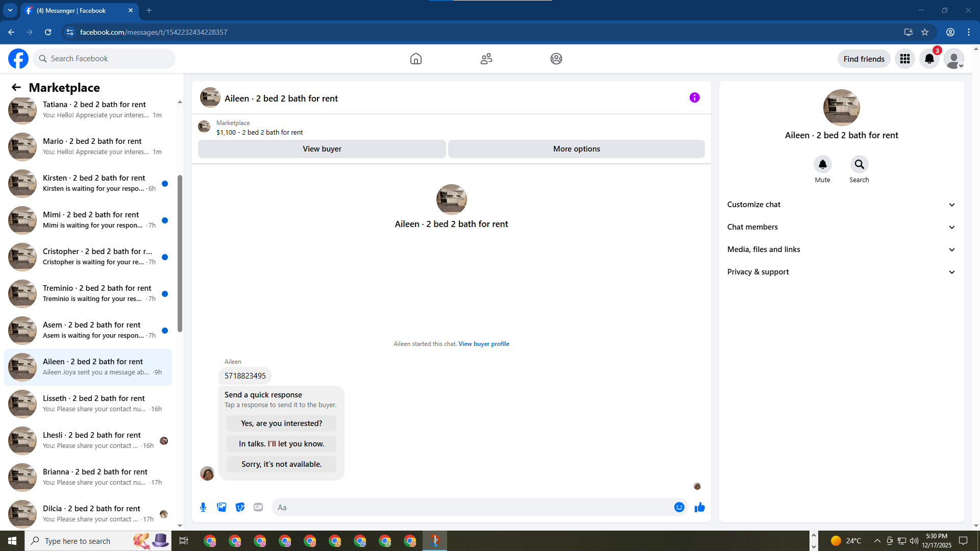980x551 pixels.
Task: Click the View buyer button
Action: 322,149
